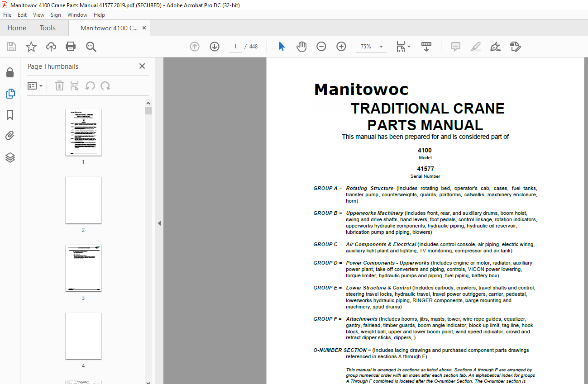
Task: Select page 1 thumbnail
Action: (x=83, y=132)
